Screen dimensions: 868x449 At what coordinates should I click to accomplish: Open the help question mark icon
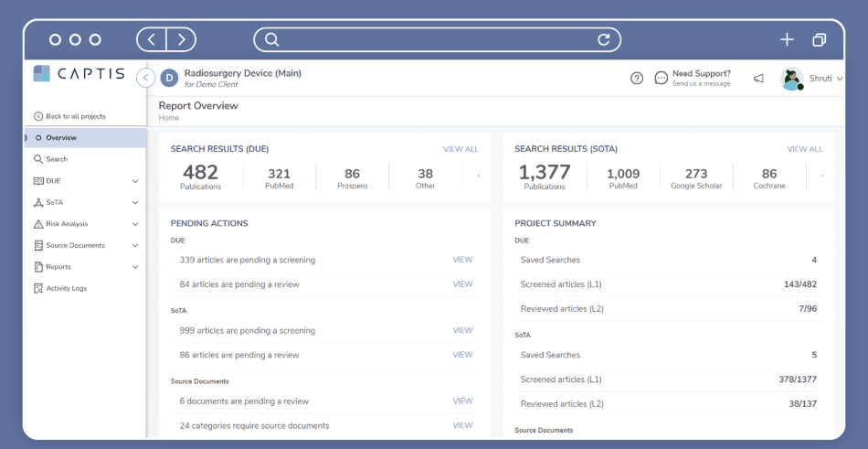tap(637, 78)
